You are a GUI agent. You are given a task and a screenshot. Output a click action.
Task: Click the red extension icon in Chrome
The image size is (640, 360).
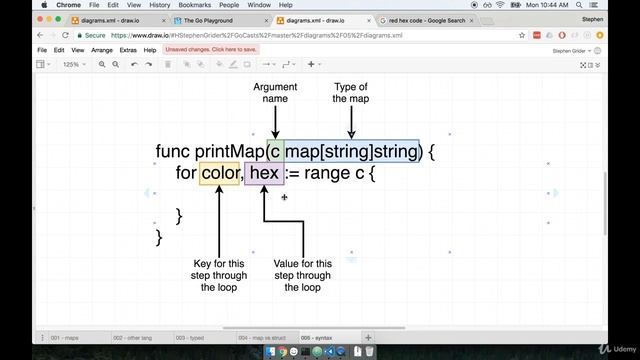pyautogui.click(x=537, y=36)
